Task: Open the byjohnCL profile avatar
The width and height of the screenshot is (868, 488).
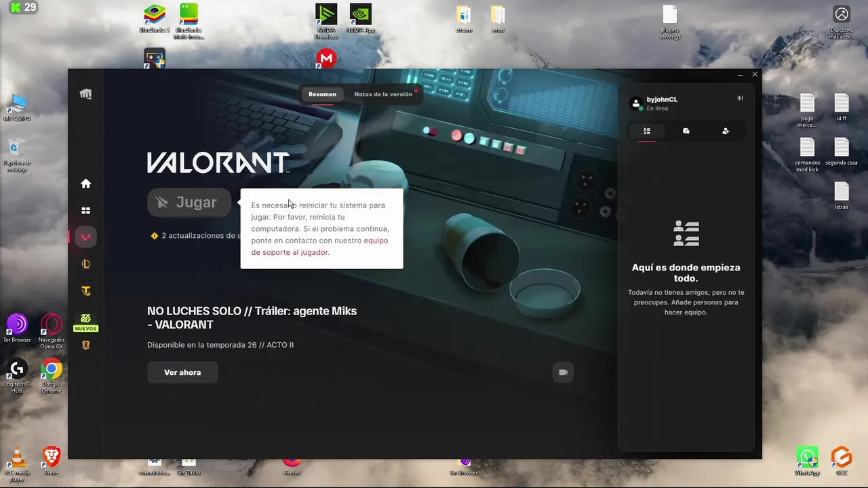Action: 636,104
